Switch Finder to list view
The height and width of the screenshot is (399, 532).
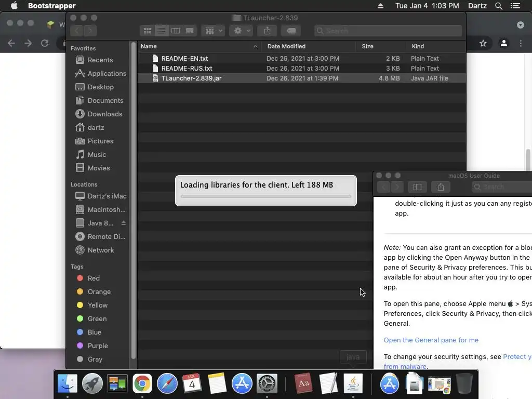(162, 31)
